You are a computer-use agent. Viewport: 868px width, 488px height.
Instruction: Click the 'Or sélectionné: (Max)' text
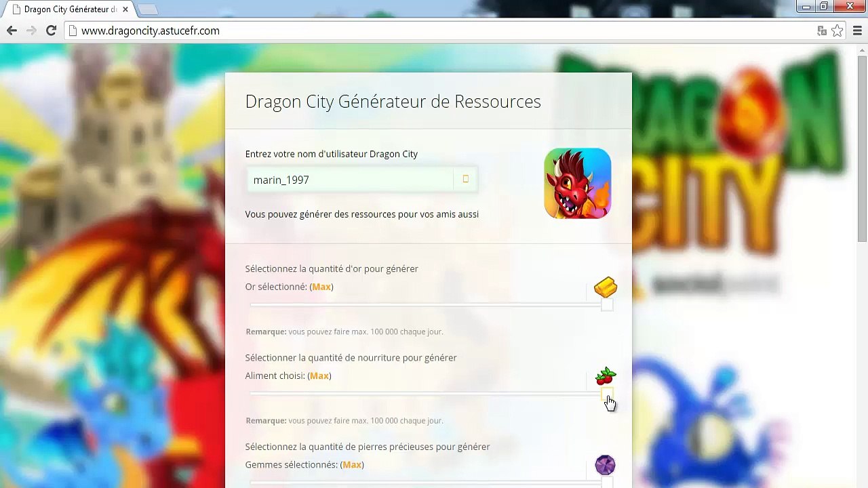click(290, 287)
